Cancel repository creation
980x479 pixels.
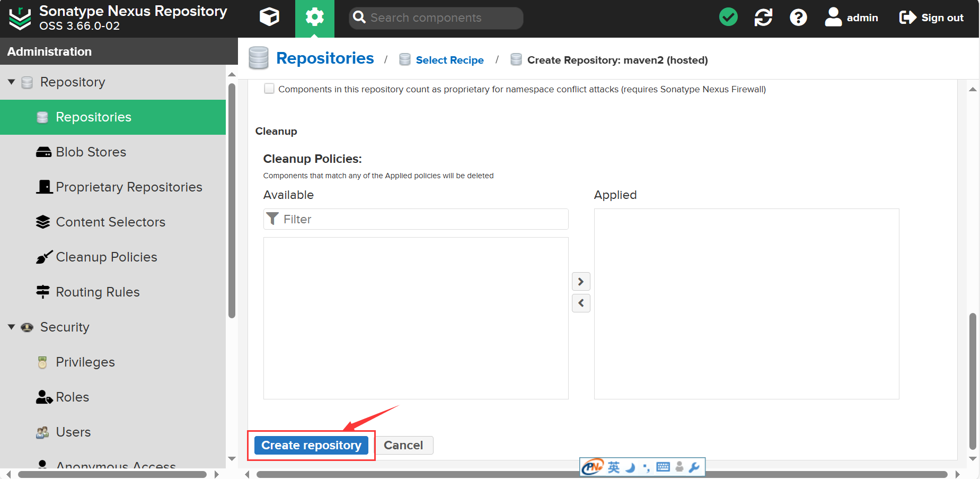[403, 445]
